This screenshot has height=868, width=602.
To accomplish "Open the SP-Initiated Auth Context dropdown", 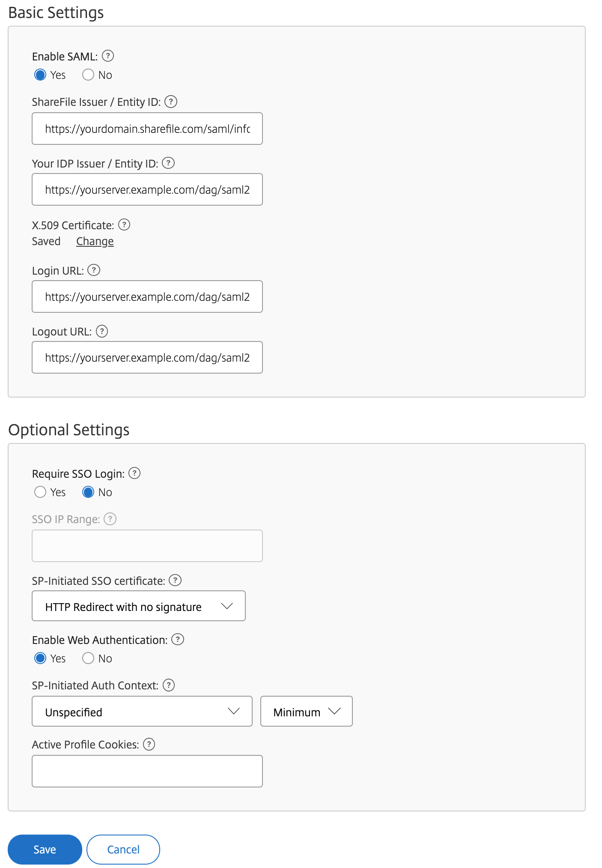I will 142,712.
